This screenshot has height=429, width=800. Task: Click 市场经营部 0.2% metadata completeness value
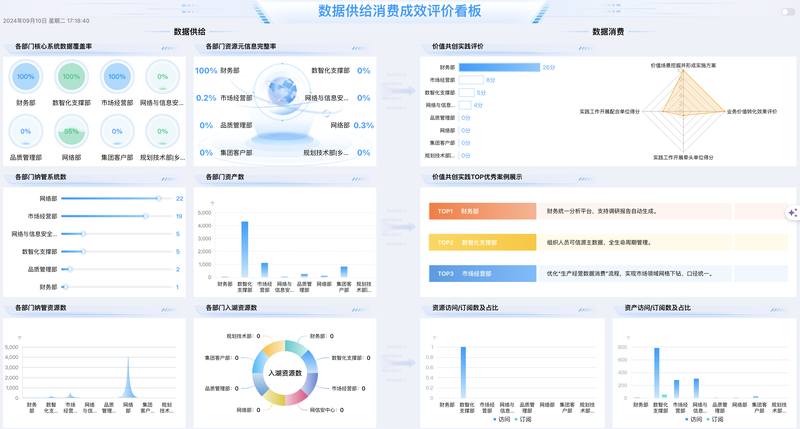point(206,98)
